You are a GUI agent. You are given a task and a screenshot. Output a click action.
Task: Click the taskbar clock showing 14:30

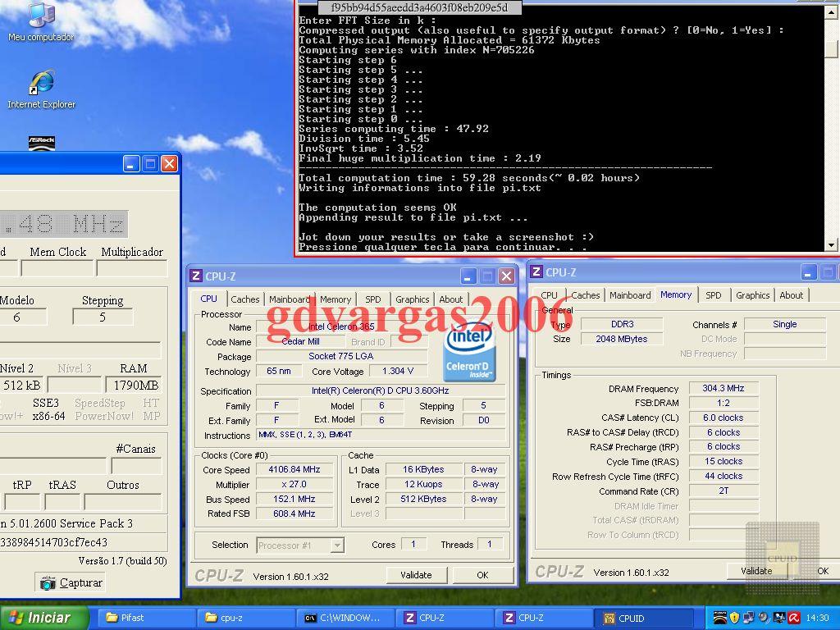(x=818, y=619)
